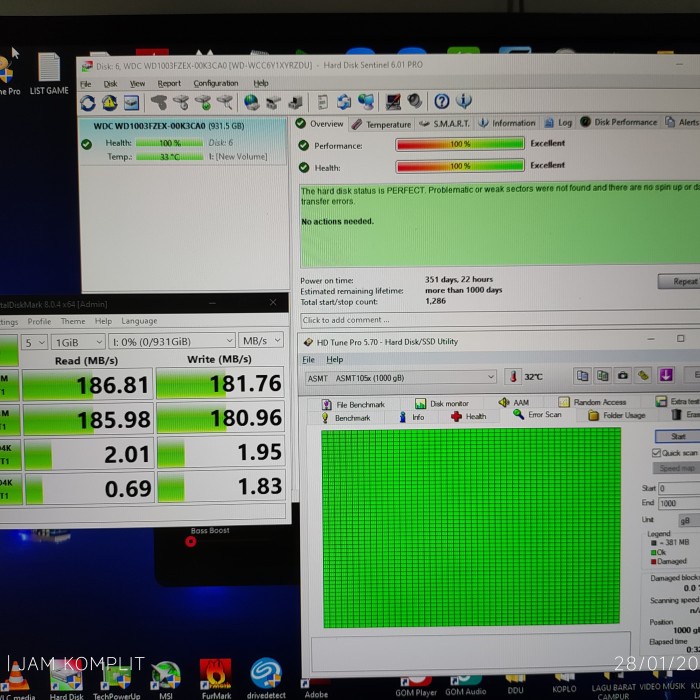Open the Language menu in CrystalDiskMark
700x700 pixels.
pyautogui.click(x=139, y=321)
